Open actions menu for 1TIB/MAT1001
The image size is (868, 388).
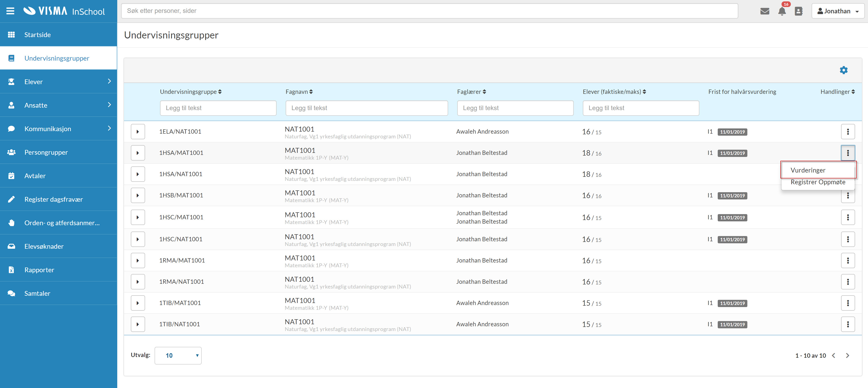pos(848,303)
